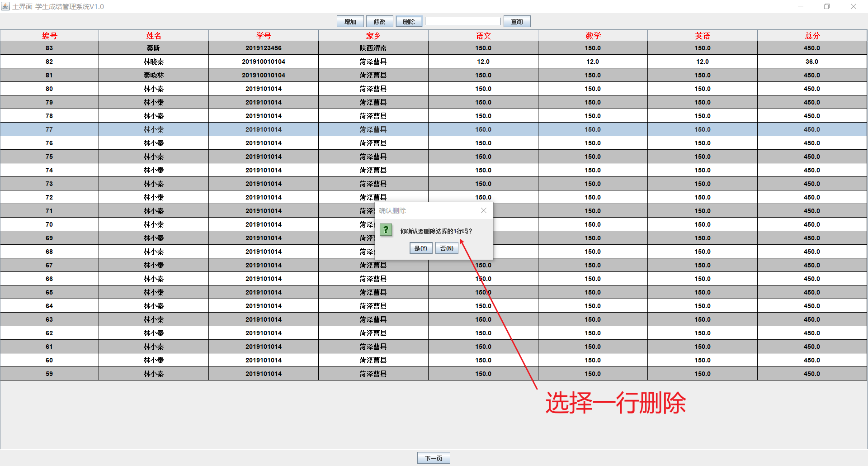This screenshot has width=868, height=466.
Task: Click the Java app icon in title bar
Action: coord(5,6)
